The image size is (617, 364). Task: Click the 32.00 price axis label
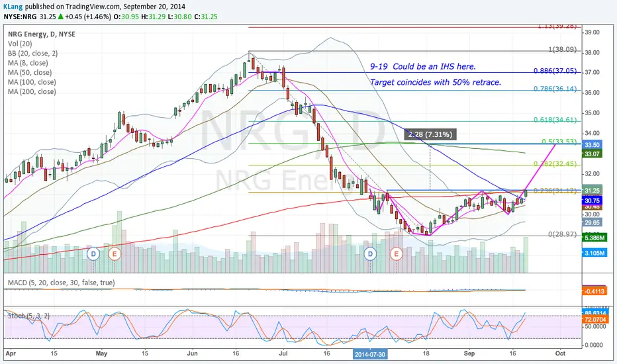coord(592,173)
